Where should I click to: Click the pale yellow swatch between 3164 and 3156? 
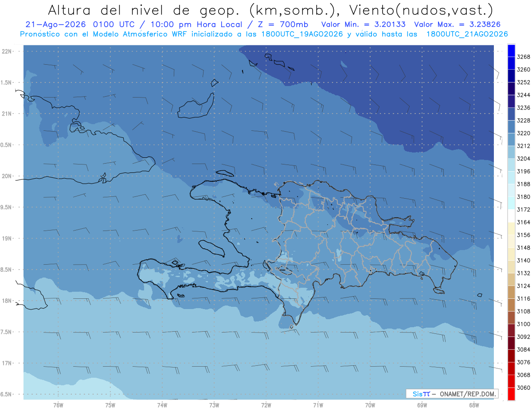(511, 228)
